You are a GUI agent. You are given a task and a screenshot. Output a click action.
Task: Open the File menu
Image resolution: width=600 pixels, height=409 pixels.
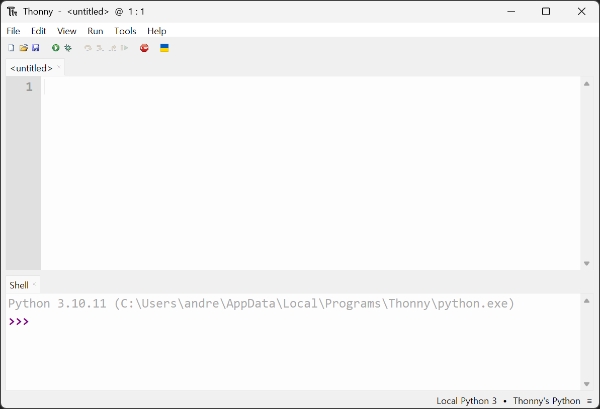[13, 31]
